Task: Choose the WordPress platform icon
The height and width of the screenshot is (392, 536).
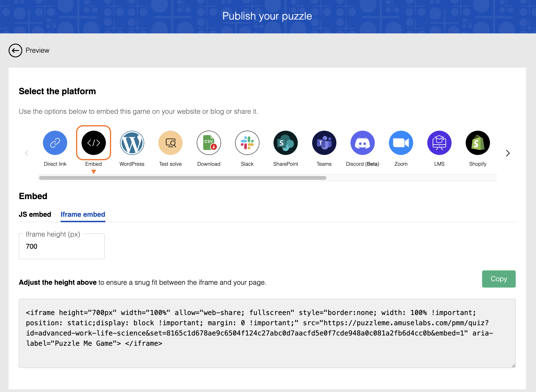Action: (x=132, y=143)
